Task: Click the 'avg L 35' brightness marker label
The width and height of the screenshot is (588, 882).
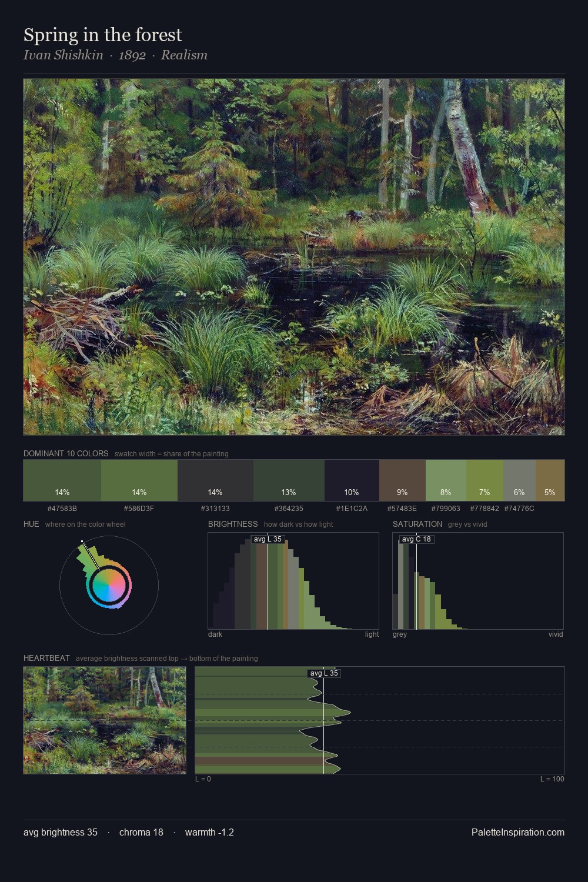Action: tap(268, 539)
